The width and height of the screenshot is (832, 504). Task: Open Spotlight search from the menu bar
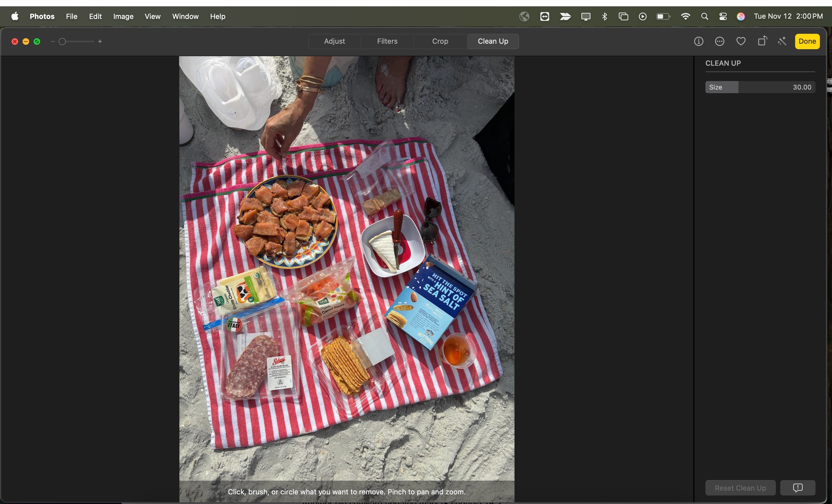click(704, 16)
